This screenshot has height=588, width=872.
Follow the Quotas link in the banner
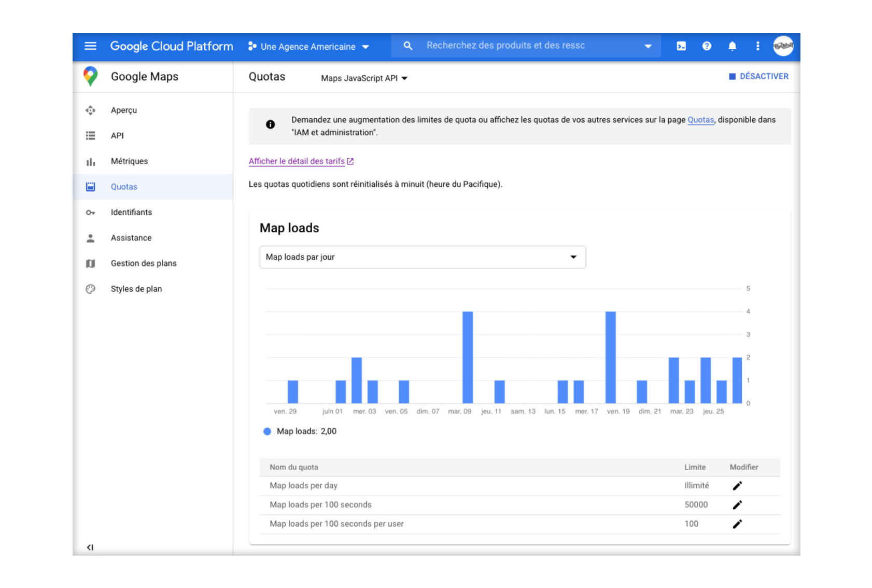coord(700,120)
